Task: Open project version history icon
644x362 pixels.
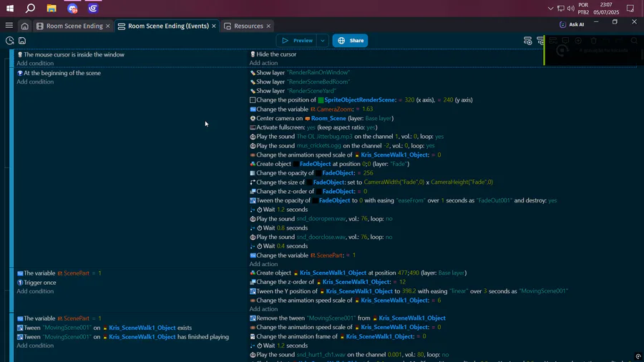Action: tap(9, 41)
